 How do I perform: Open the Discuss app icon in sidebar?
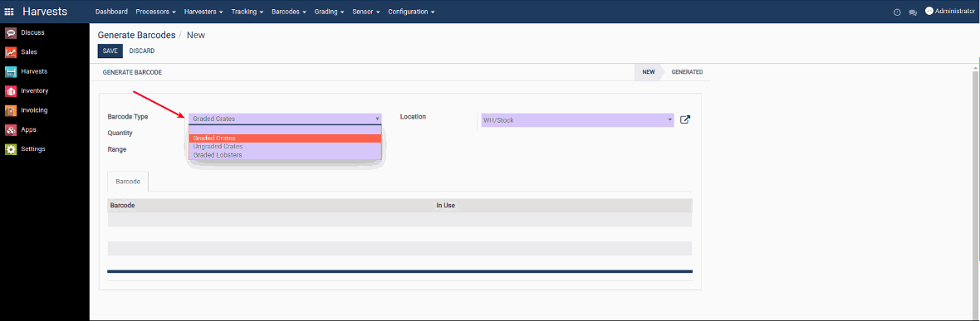pyautogui.click(x=11, y=32)
